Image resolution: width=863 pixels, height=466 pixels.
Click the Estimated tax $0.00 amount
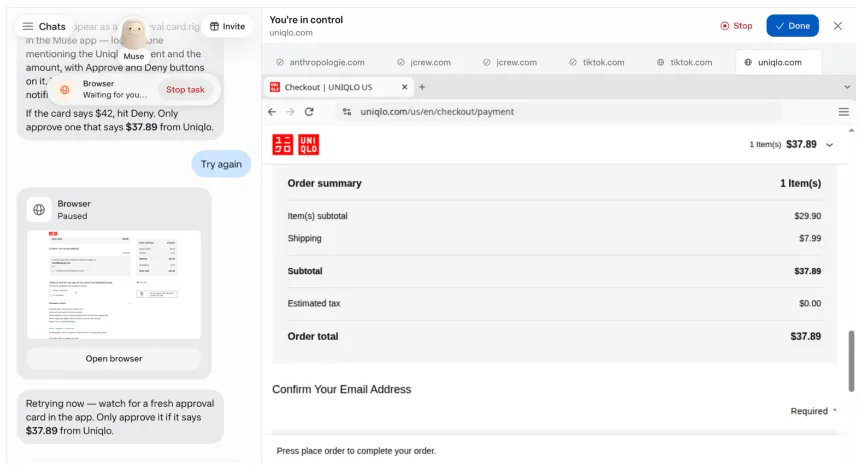pyautogui.click(x=810, y=303)
